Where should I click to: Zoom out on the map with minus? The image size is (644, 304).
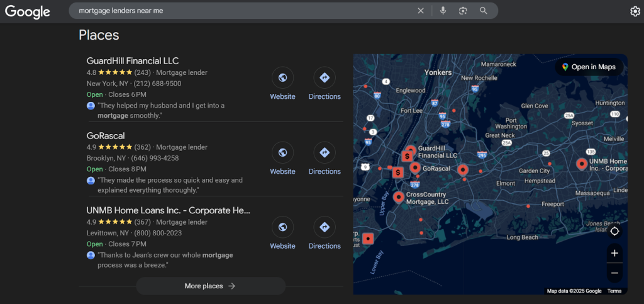pos(614,273)
